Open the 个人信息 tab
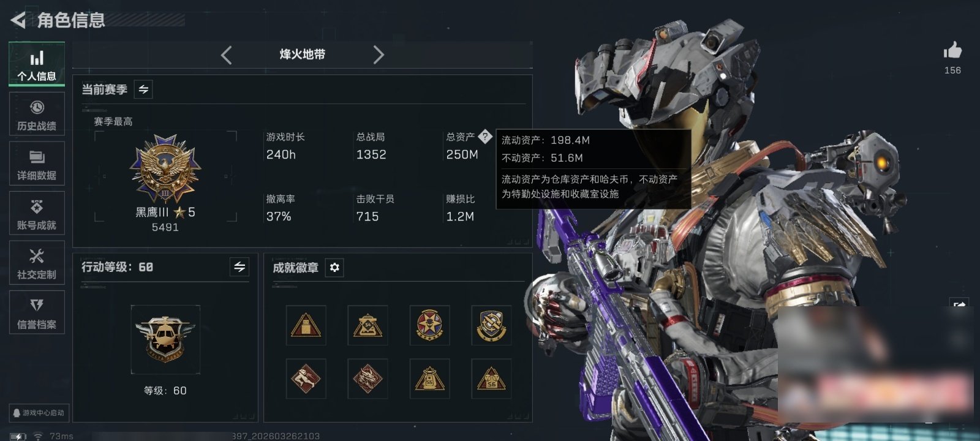 [37, 64]
